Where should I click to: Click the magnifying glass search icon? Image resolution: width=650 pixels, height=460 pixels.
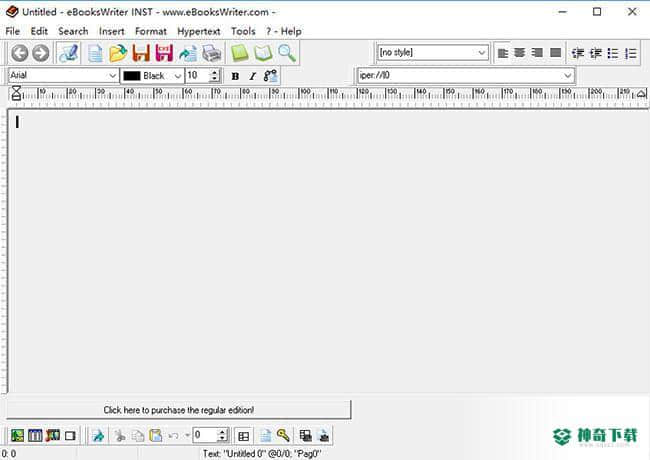[x=287, y=53]
